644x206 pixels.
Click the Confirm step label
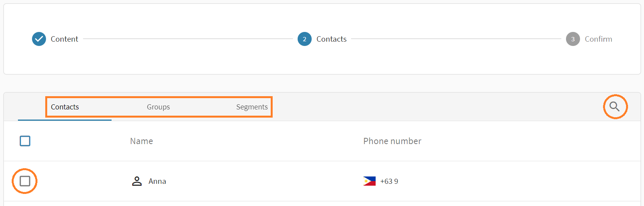[x=598, y=39]
